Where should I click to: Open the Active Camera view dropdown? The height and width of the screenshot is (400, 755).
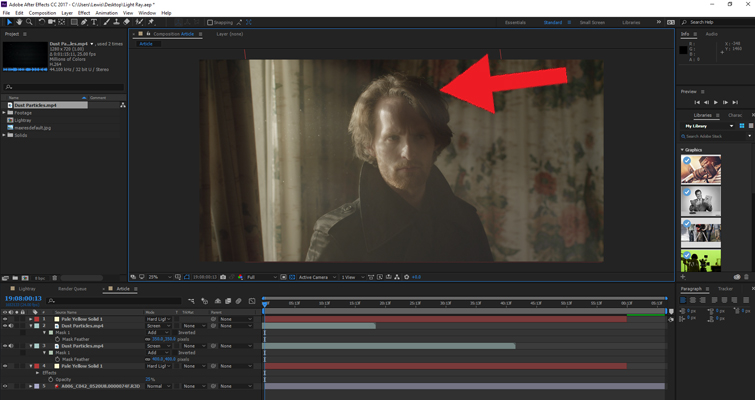(x=317, y=277)
